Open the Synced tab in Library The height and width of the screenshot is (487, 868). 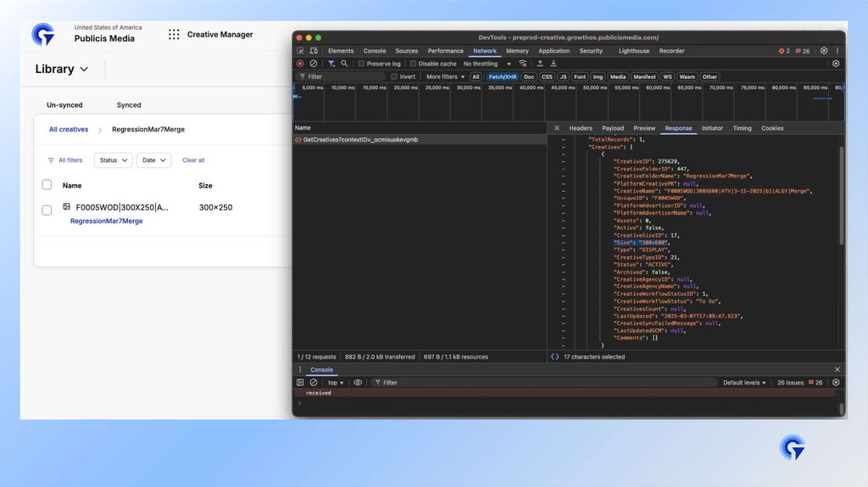tap(129, 105)
